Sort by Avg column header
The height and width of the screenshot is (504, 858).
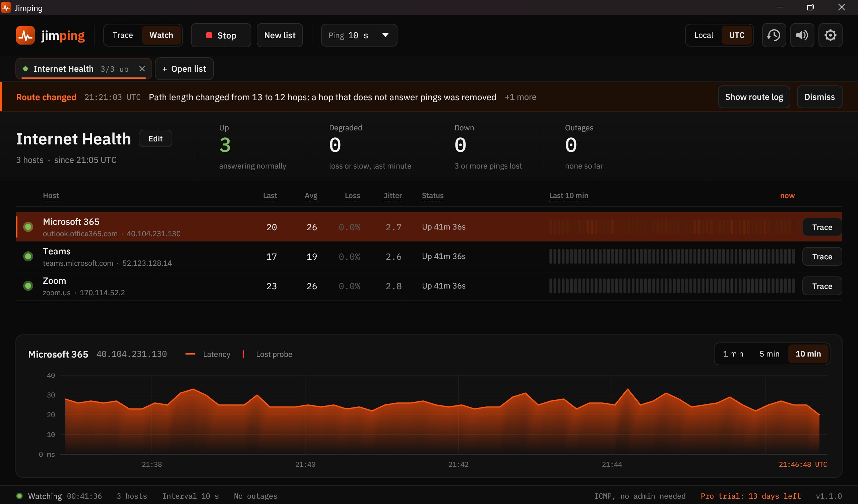click(x=311, y=195)
